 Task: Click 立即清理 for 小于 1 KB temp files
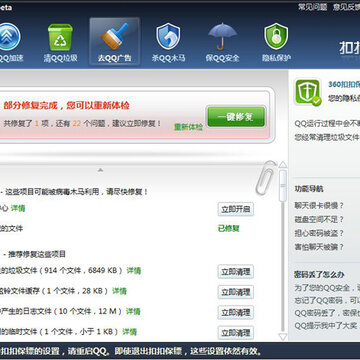click(236, 333)
